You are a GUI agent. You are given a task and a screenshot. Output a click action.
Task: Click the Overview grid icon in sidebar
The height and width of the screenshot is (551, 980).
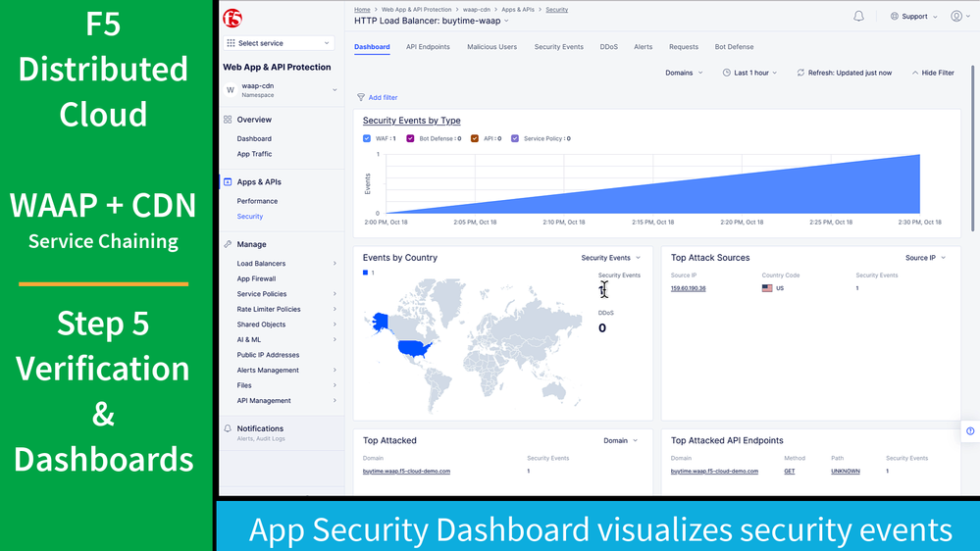point(228,120)
